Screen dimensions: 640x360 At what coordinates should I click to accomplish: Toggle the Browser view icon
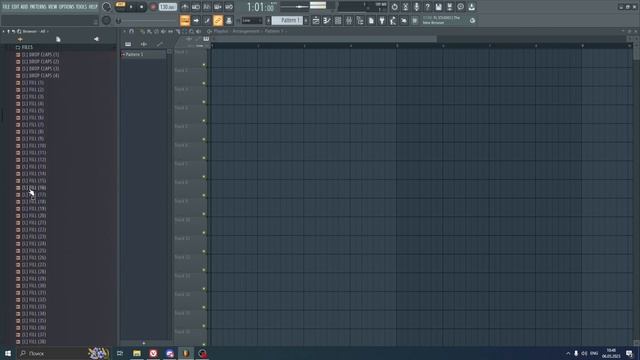360,20
